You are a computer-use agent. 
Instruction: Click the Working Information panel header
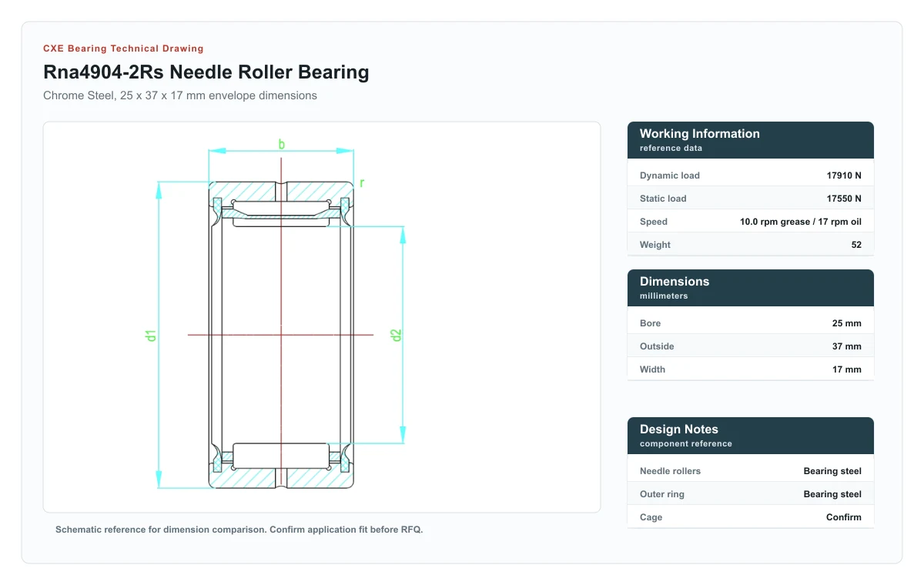(751, 140)
